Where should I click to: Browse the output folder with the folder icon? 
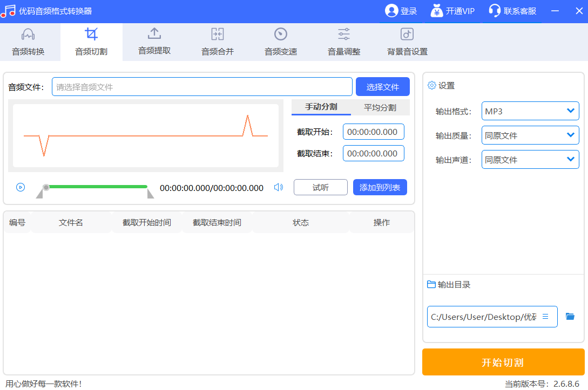tap(570, 317)
